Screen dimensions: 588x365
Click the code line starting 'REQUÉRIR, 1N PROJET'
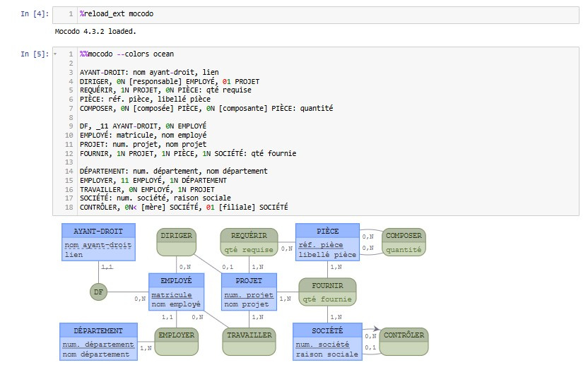click(165, 90)
